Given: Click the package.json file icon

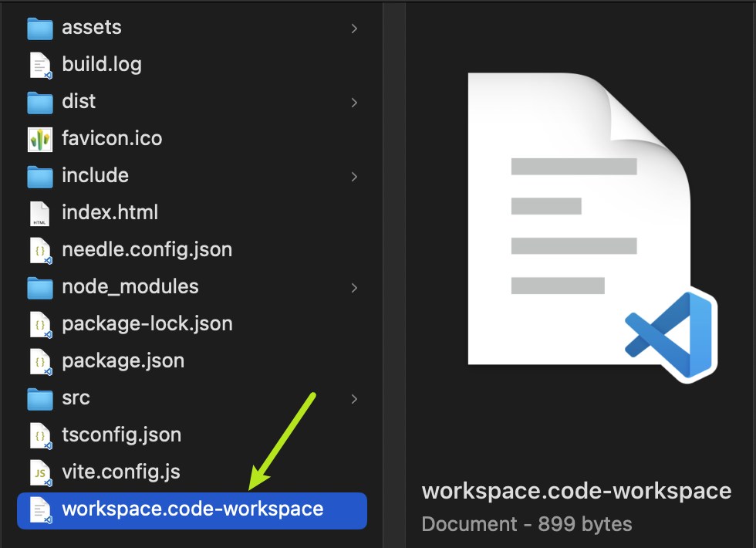Looking at the screenshot, I should point(40,362).
